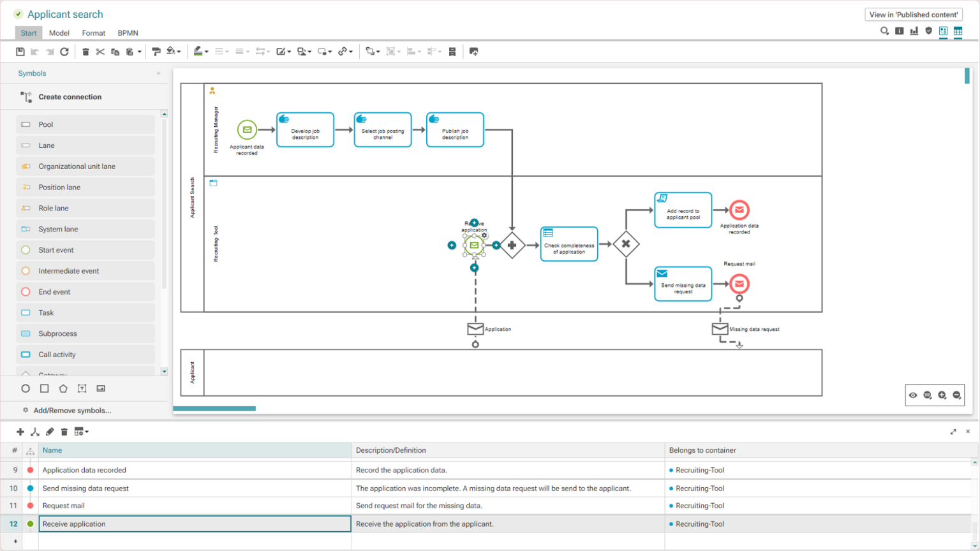Click the shield governance icon
The width and height of the screenshot is (980, 551).
click(929, 31)
